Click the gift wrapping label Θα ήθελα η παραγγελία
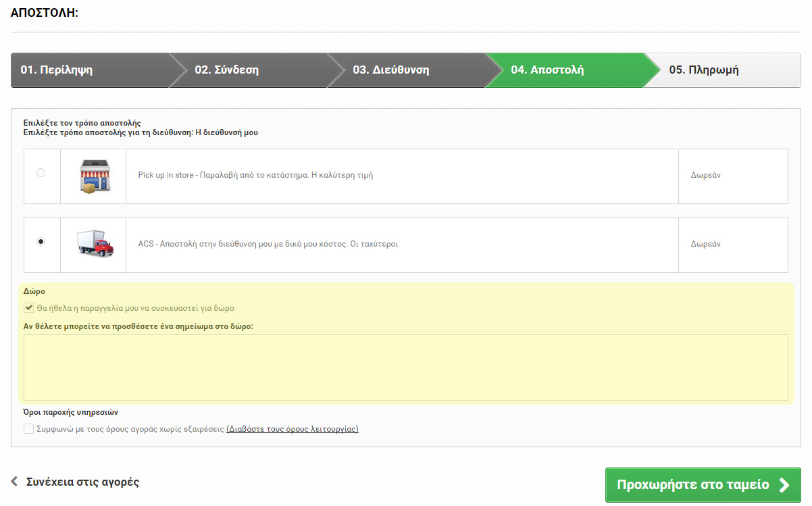This screenshot has height=506, width=812. 136,308
